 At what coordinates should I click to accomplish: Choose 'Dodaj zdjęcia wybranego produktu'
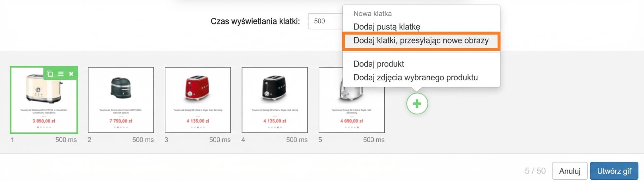pos(416,78)
